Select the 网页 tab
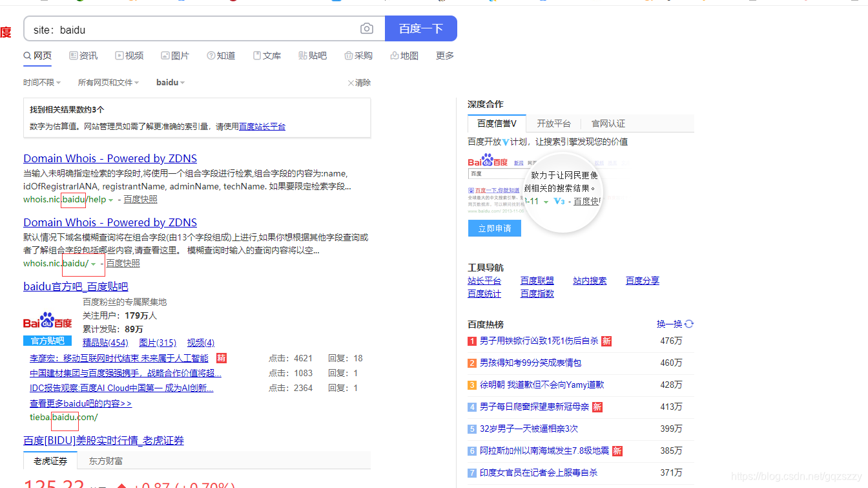This screenshot has width=868, height=488. (37, 56)
